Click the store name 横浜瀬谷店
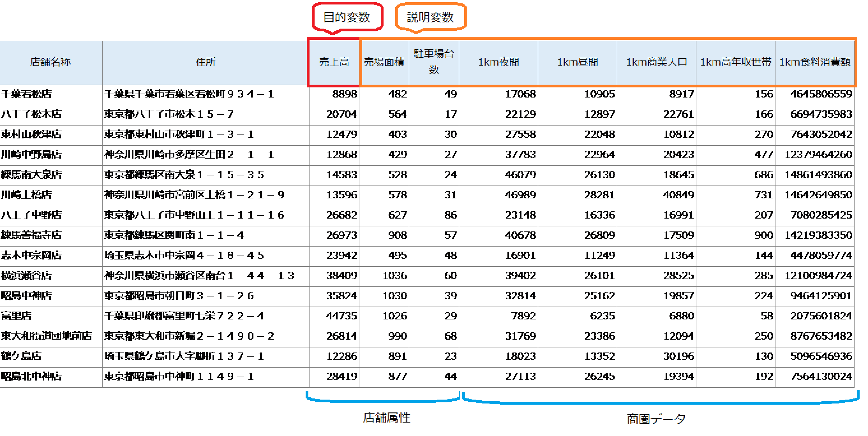 [x=26, y=276]
